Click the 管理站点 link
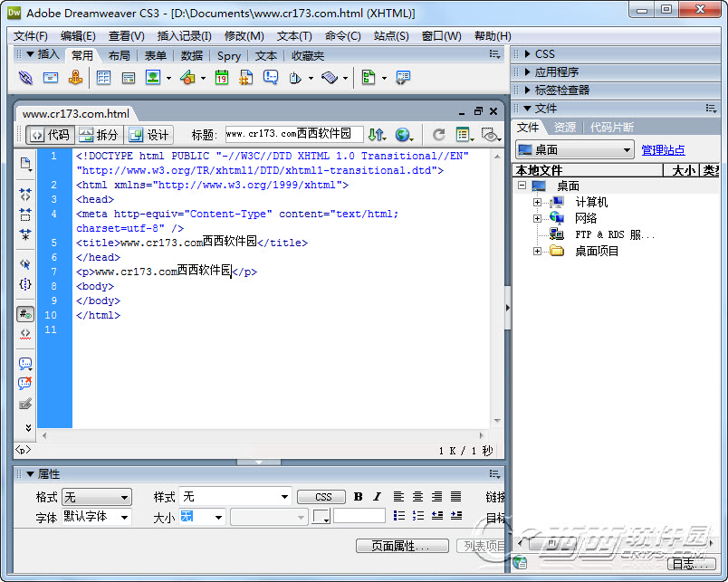 pyautogui.click(x=663, y=150)
